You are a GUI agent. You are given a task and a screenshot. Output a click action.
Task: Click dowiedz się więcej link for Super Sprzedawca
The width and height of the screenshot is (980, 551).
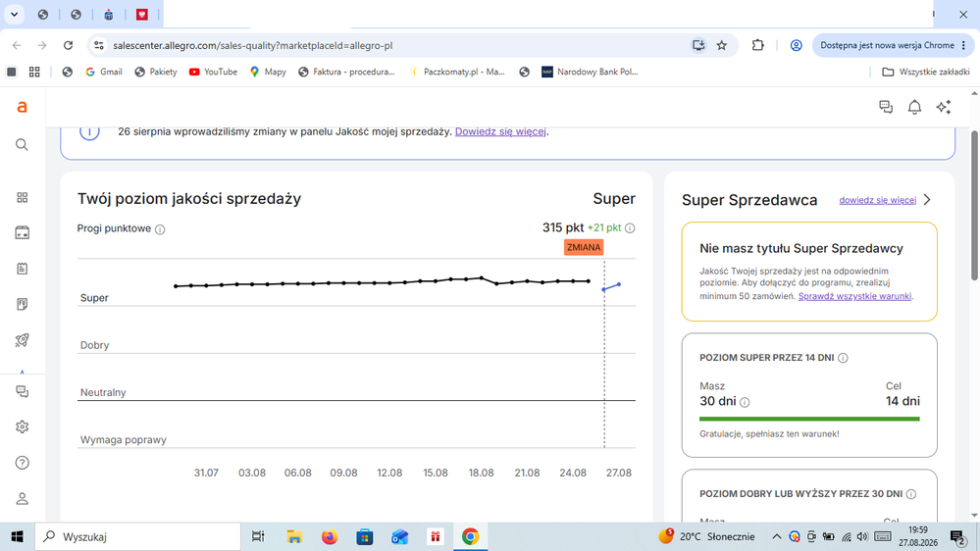(878, 200)
